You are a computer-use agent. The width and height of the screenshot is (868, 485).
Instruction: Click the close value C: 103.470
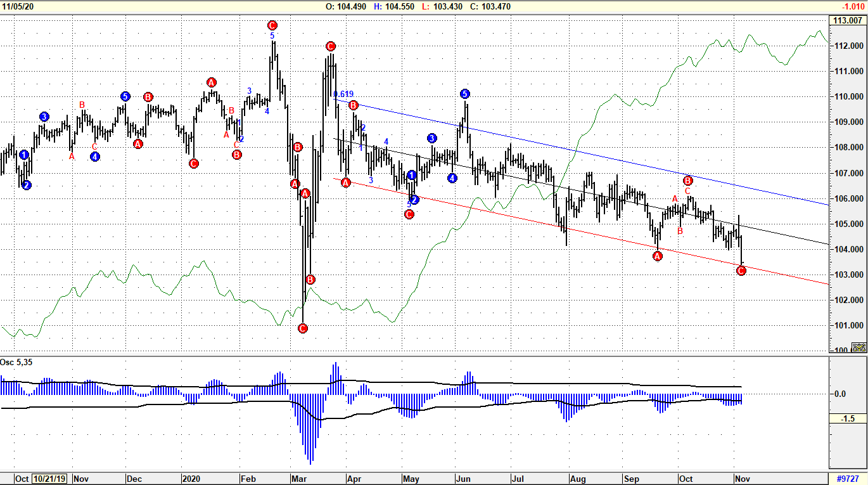(x=489, y=6)
